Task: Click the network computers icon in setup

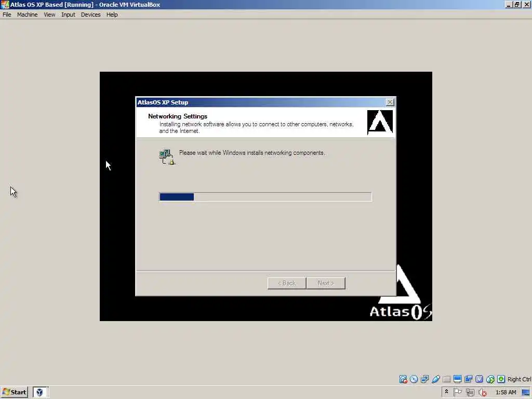Action: click(167, 157)
